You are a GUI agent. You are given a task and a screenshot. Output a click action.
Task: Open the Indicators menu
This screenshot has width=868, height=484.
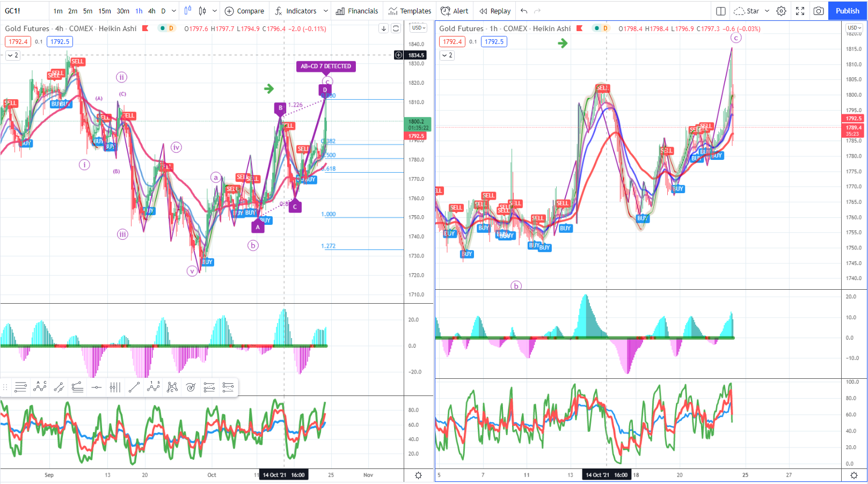tap(295, 11)
